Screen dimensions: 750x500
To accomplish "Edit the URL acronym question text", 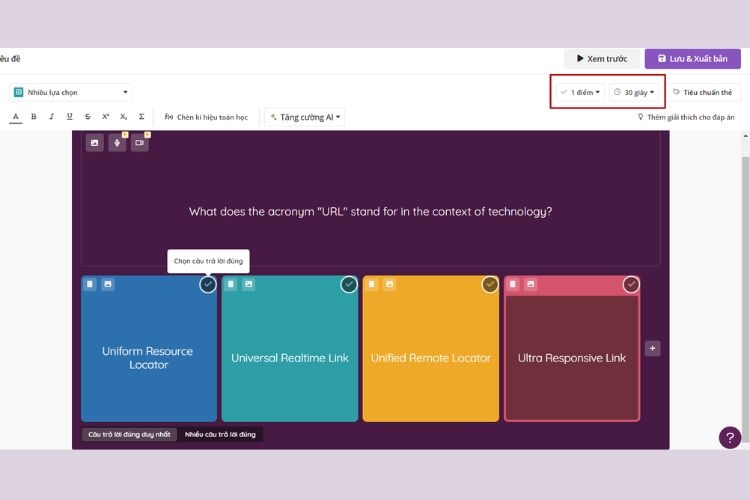I will (371, 211).
